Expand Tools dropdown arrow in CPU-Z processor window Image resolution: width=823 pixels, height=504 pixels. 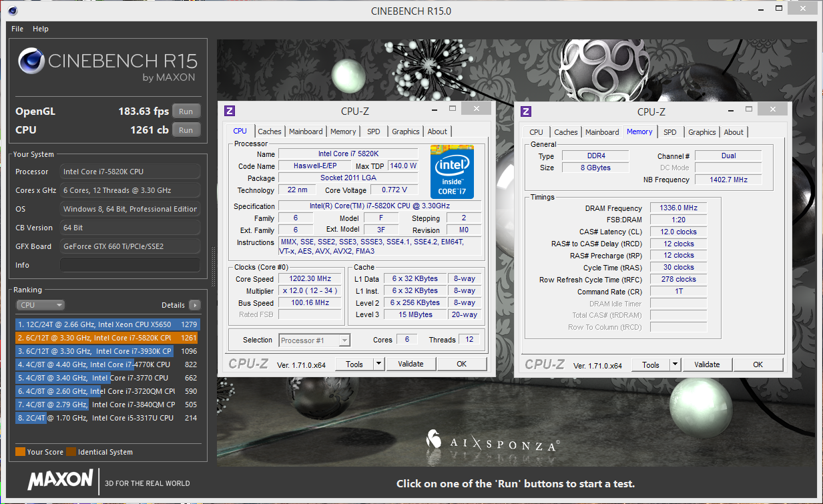tap(379, 364)
